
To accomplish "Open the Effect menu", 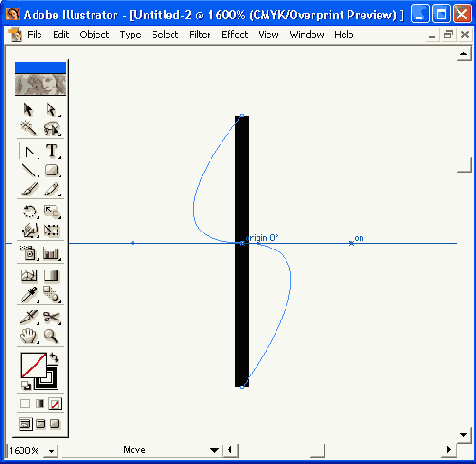I will (235, 35).
